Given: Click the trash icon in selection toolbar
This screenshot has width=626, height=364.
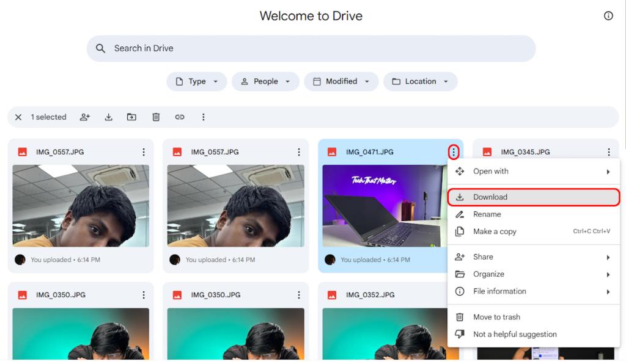Looking at the screenshot, I should tap(156, 117).
